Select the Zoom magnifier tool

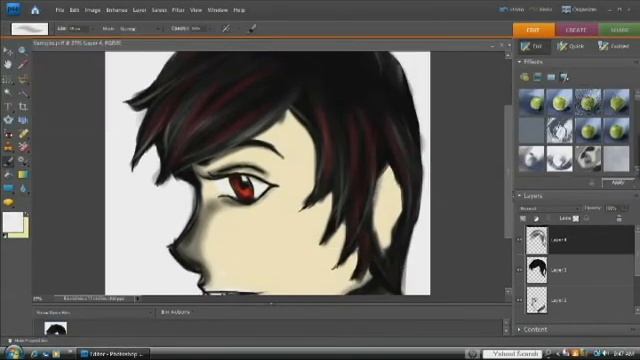click(22, 51)
